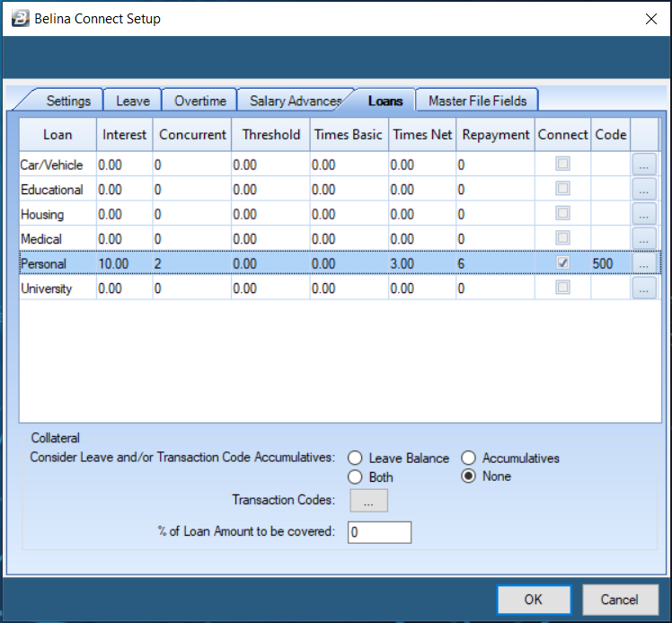Click the Threshold column header
The width and height of the screenshot is (672, 623).
click(270, 135)
